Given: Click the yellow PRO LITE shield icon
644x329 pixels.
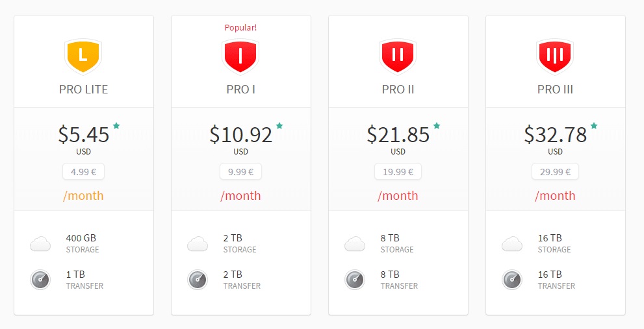Looking at the screenshot, I should pyautogui.click(x=83, y=56).
